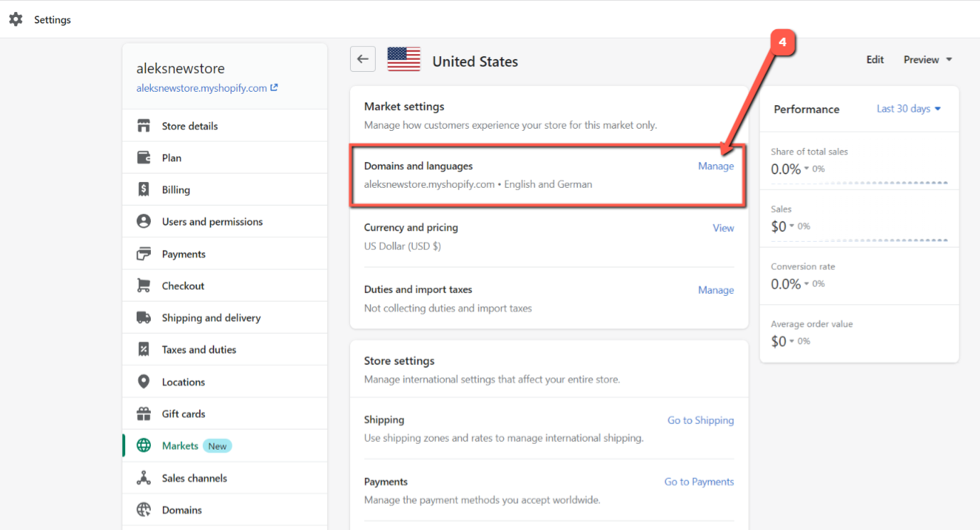Open Locations settings page

[x=225, y=382]
